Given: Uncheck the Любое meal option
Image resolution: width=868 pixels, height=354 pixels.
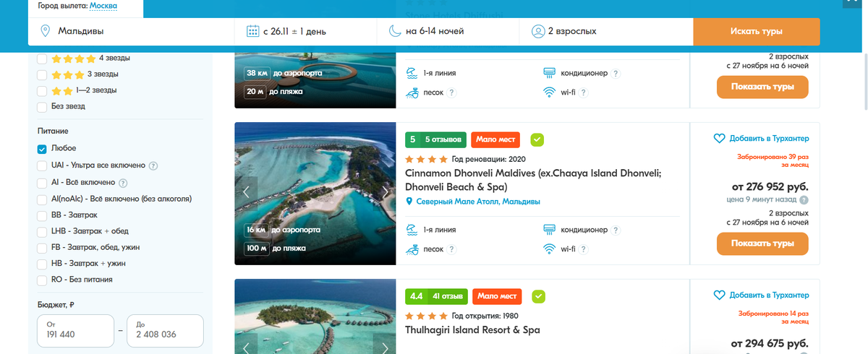Looking at the screenshot, I should click(42, 148).
